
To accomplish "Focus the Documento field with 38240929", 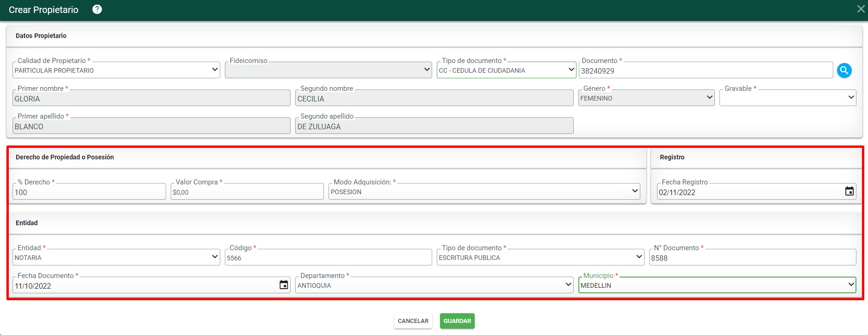I will pyautogui.click(x=706, y=70).
